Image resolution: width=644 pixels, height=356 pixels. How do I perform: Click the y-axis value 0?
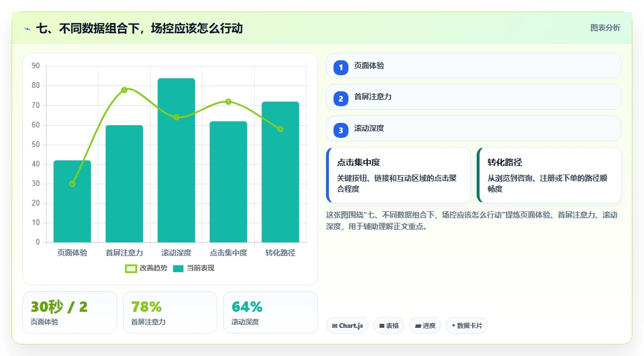pyautogui.click(x=38, y=242)
